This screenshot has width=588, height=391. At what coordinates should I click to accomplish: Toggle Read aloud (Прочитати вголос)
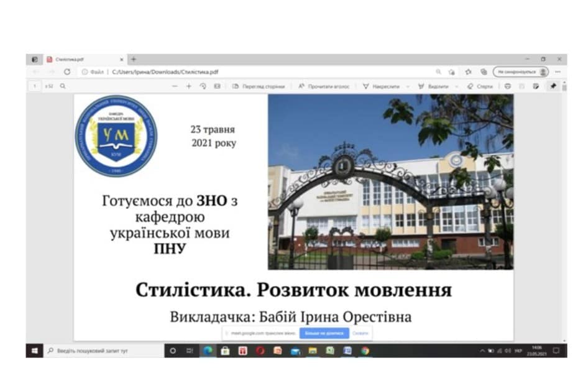324,86
